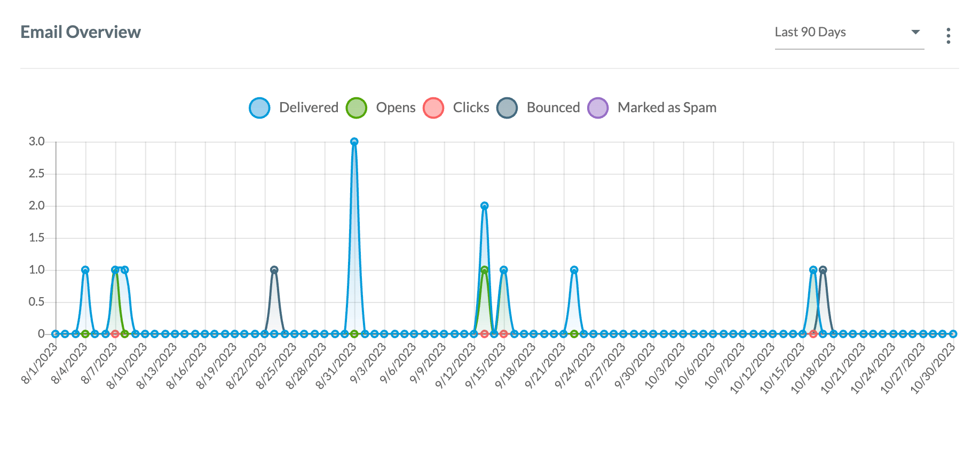The height and width of the screenshot is (451, 980).
Task: Toggle the Delivered legend circle
Action: (259, 108)
